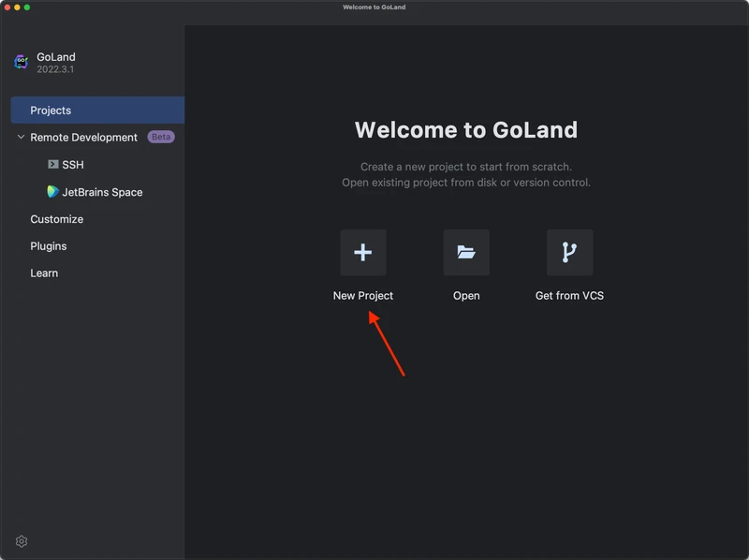
Task: Click the JetBrains Space logo icon
Action: click(53, 192)
